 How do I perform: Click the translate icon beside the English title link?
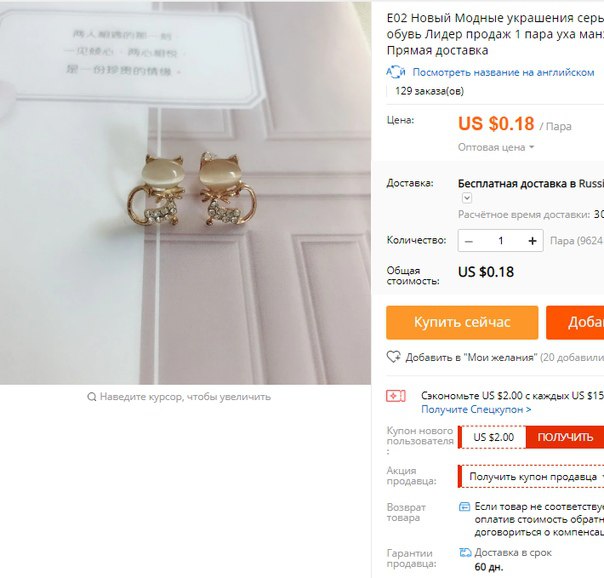(x=396, y=72)
